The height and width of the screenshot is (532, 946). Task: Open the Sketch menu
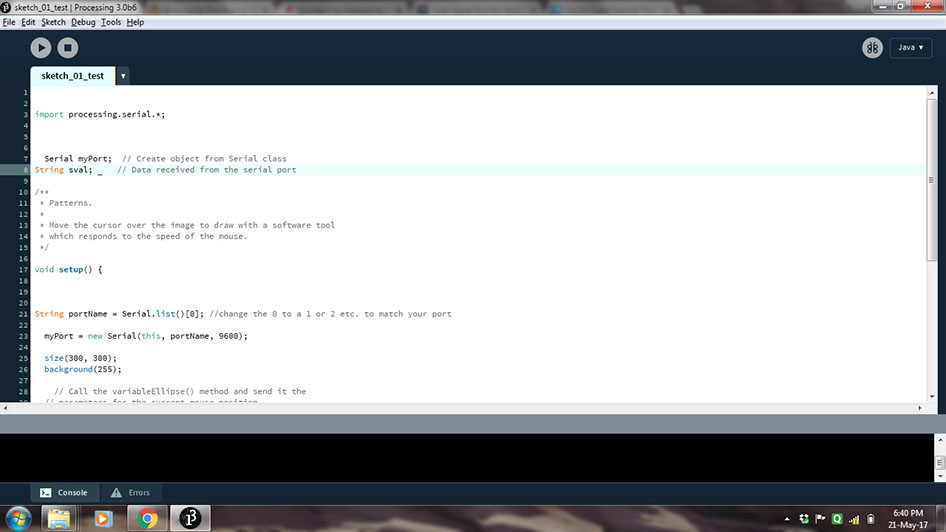(53, 22)
